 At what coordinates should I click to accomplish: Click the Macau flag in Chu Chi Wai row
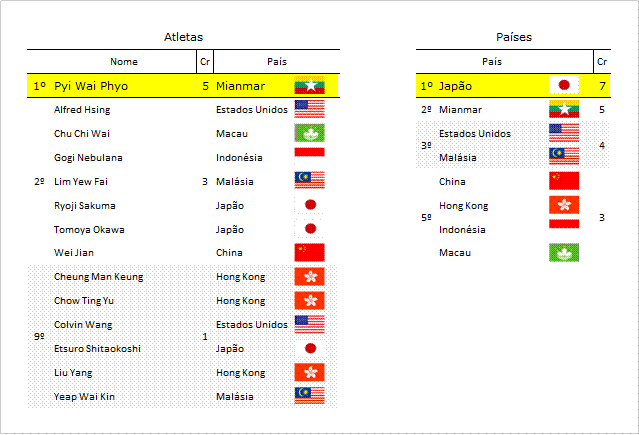pos(309,133)
